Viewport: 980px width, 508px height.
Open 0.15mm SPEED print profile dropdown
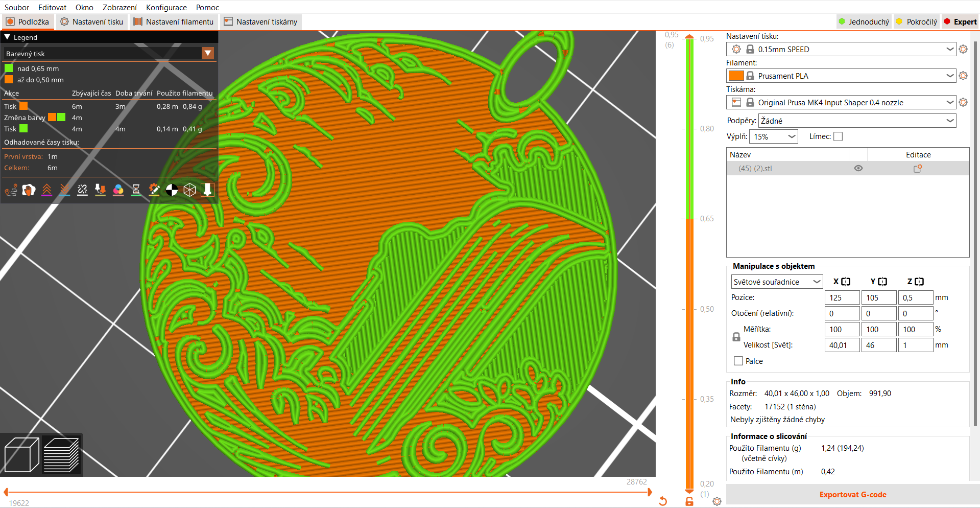(x=841, y=49)
